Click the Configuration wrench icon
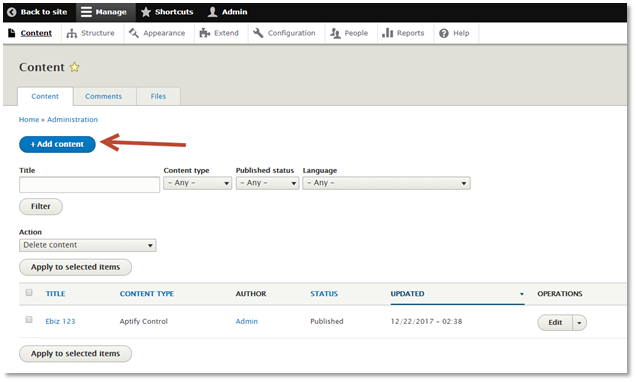 pos(258,33)
